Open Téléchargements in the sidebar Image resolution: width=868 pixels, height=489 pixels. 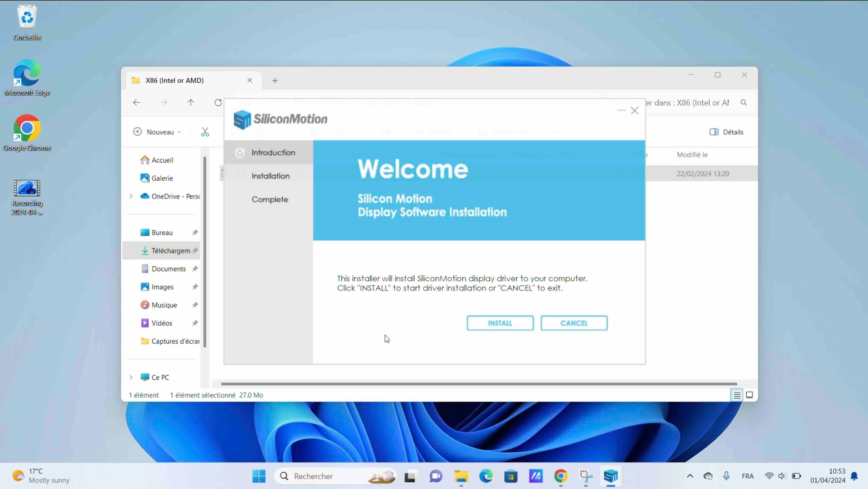click(170, 251)
